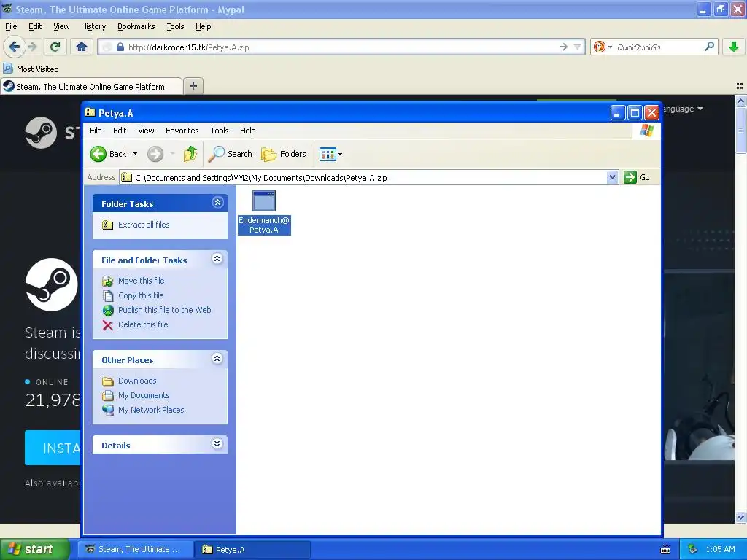Click the Go arrow in the browser URL bar

click(564, 47)
